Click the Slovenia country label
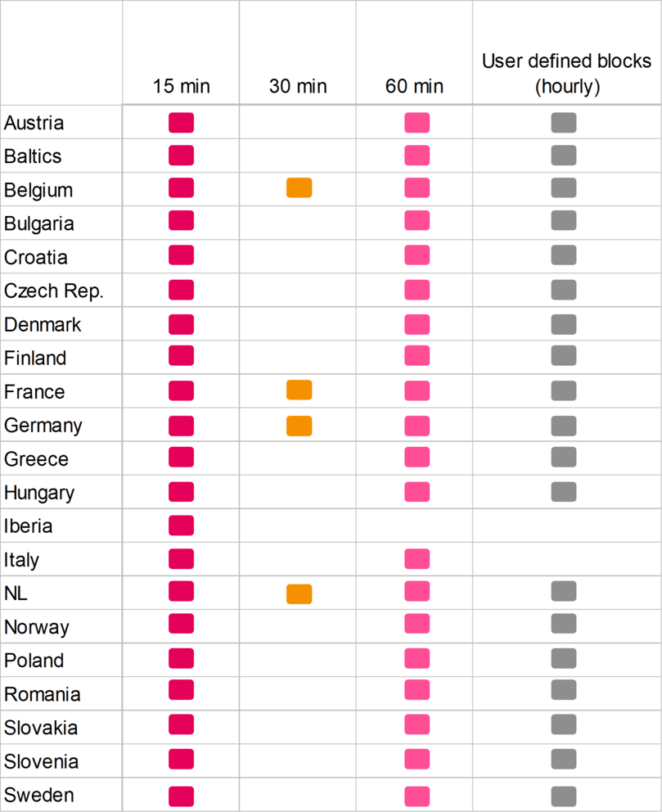Image resolution: width=662 pixels, height=812 pixels. (42, 761)
